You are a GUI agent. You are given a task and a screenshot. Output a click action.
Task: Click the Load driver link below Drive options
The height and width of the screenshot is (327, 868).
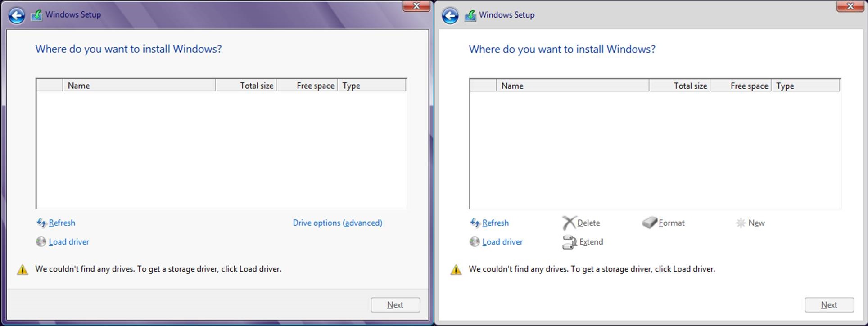pos(68,242)
